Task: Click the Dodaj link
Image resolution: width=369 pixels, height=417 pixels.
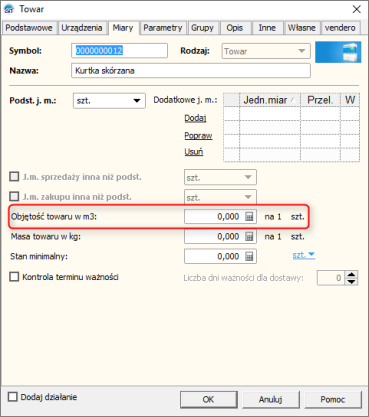Action: coord(195,118)
